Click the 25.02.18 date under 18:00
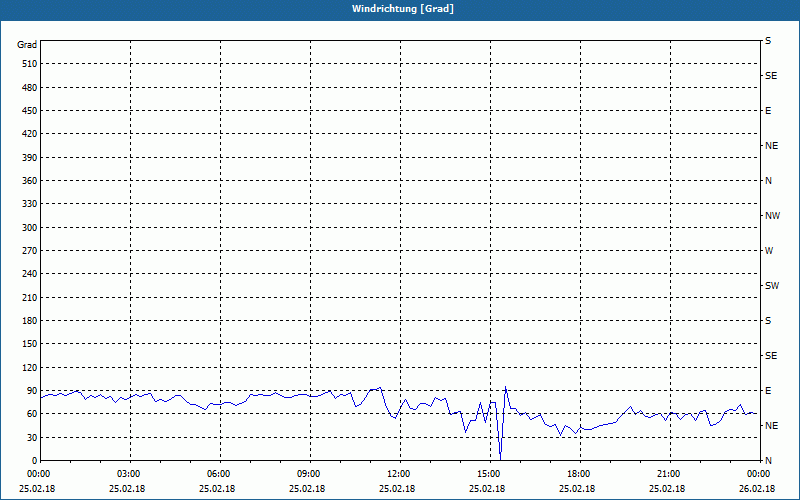 pos(577,489)
